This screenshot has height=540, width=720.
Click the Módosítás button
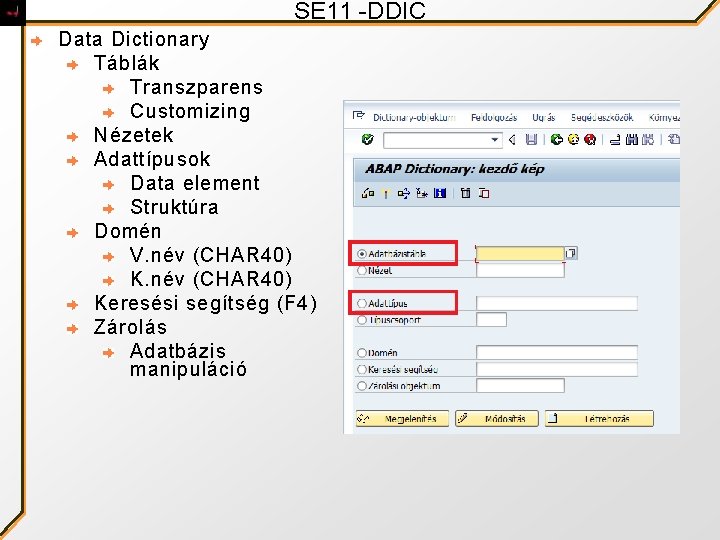[x=496, y=418]
